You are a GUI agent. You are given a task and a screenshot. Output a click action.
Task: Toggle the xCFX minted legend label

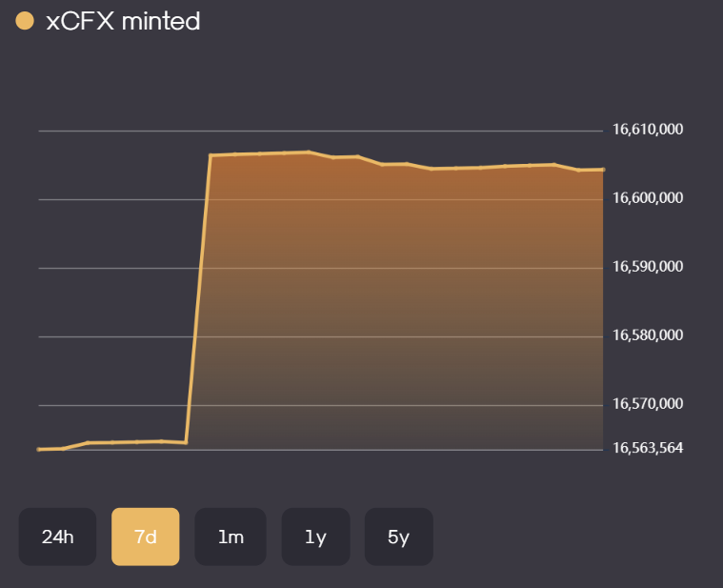point(123,21)
